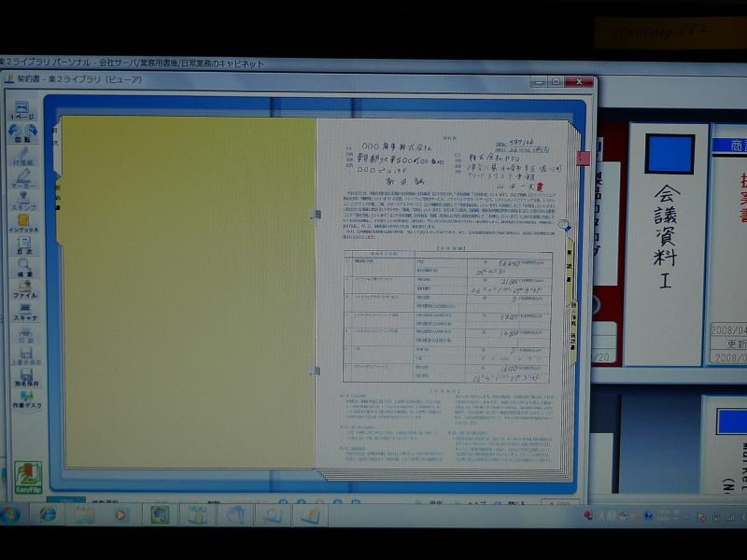Open the Windows Start menu

[11, 514]
